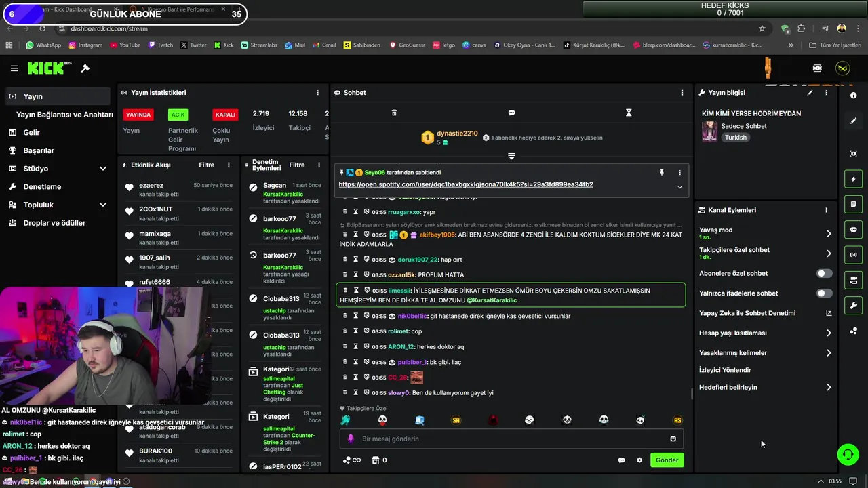Open the Denetim Eylemleri Filtre dropdown
The height and width of the screenshot is (488, 868).
coord(297,165)
